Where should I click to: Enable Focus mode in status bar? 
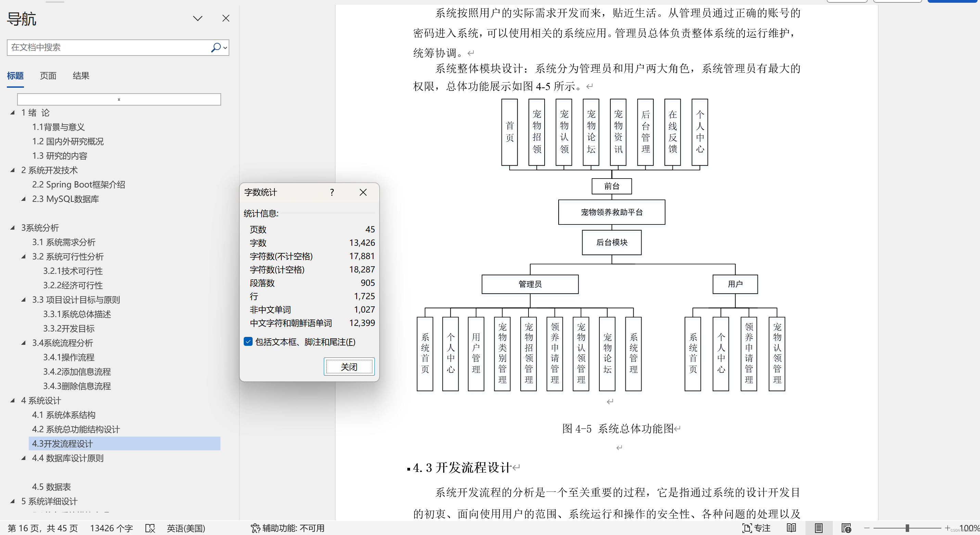click(756, 528)
